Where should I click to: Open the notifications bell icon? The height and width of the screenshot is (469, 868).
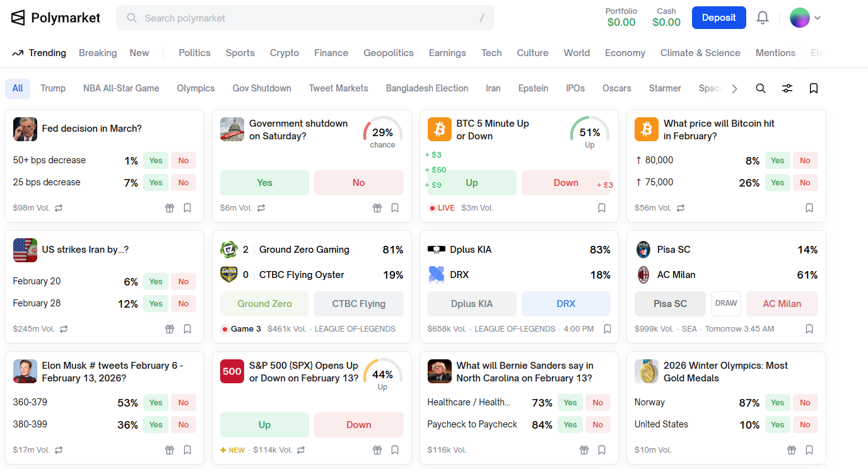(x=763, y=18)
